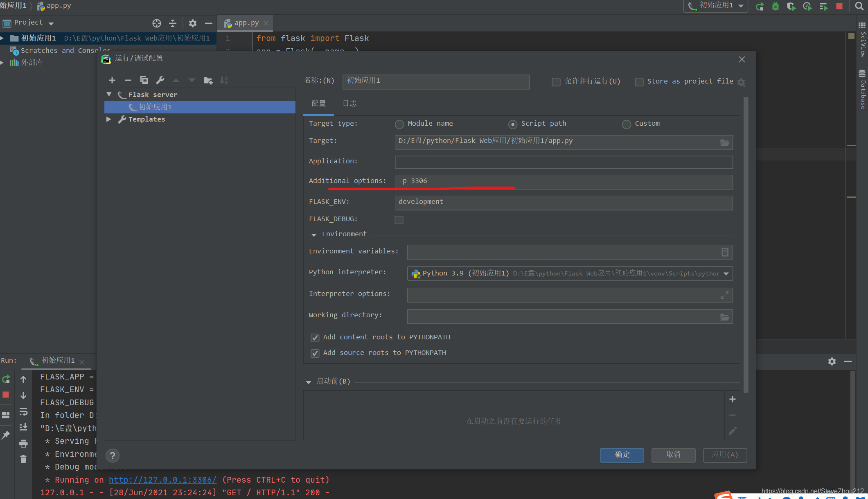Stop process in the Run tool window
Screen dimensions: 868x499
[6, 395]
